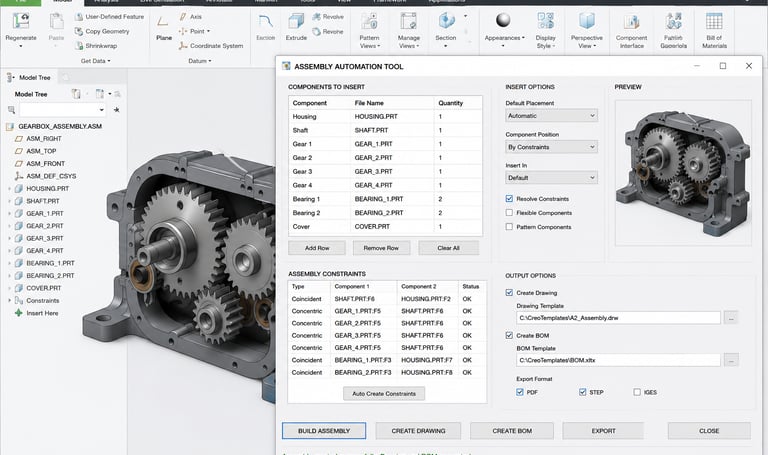Viewport: 768px width, 455px height.
Task: Enable Flexible Components checkbox
Action: 509,213
